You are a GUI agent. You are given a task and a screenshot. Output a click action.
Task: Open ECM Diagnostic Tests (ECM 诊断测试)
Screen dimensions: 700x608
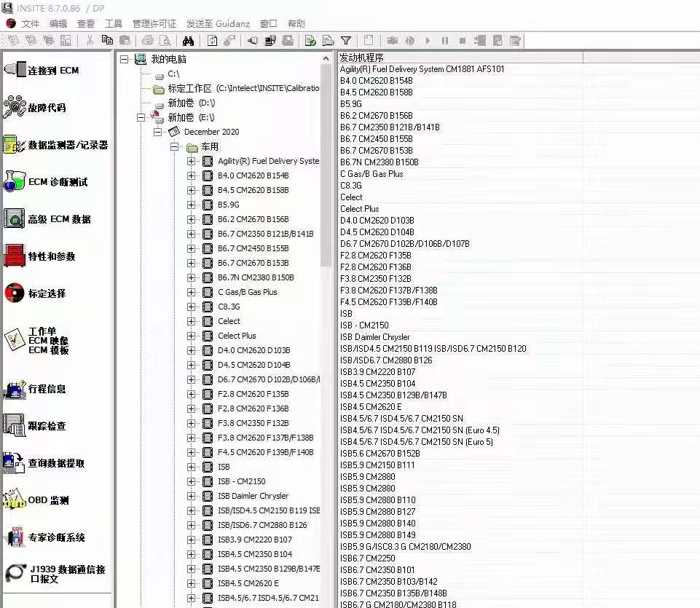click(46, 182)
